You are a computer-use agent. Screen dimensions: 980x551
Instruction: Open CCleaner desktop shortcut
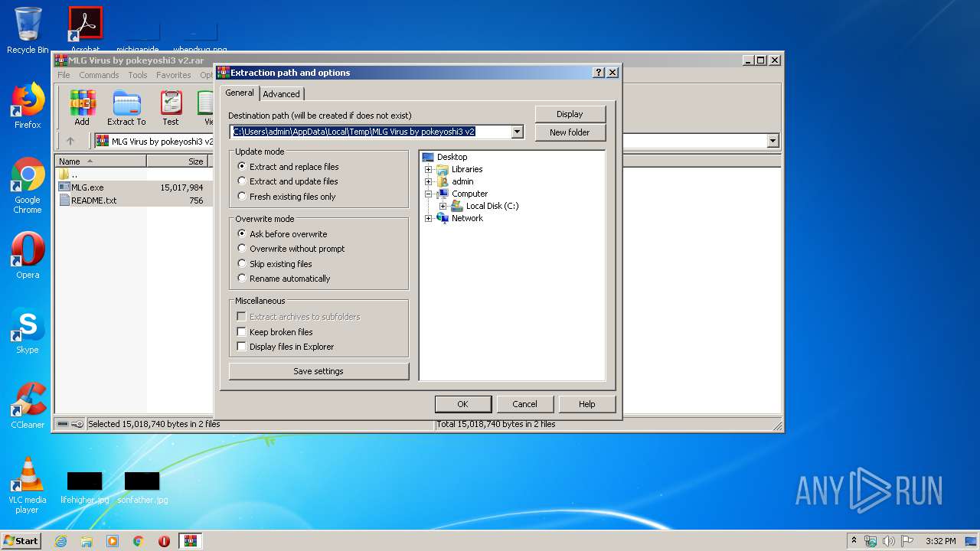[x=28, y=406]
